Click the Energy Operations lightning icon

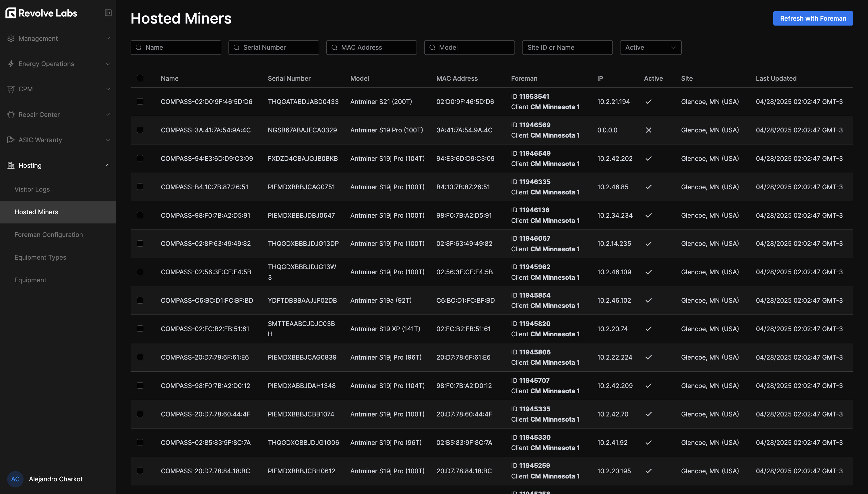11,64
